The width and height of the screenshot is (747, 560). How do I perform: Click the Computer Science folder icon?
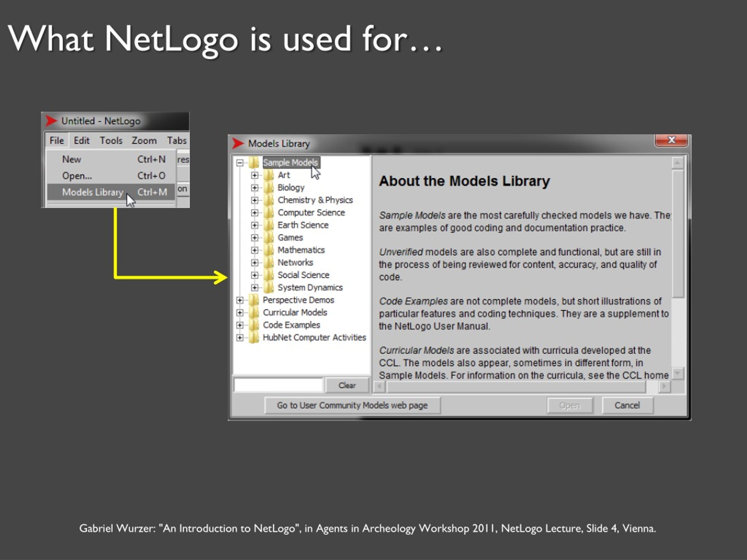pyautogui.click(x=269, y=212)
